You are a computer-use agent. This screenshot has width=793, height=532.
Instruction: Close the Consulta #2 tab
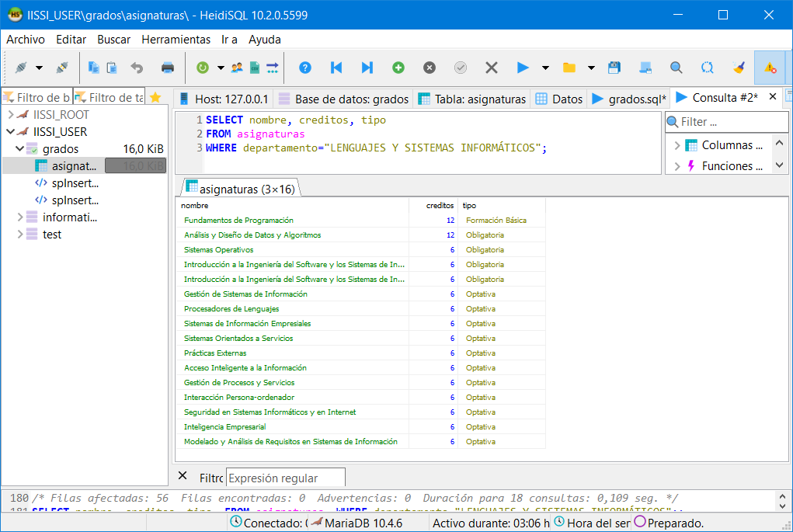772,97
